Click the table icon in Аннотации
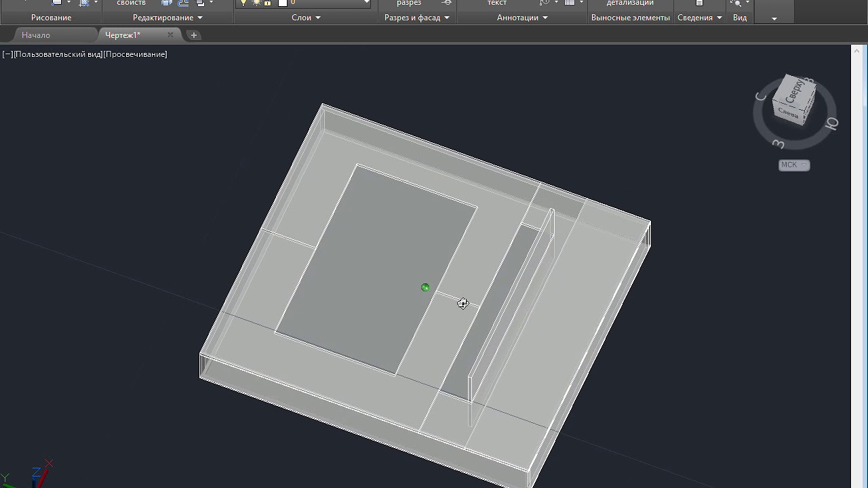Image resolution: width=868 pixels, height=488 pixels. click(x=570, y=3)
